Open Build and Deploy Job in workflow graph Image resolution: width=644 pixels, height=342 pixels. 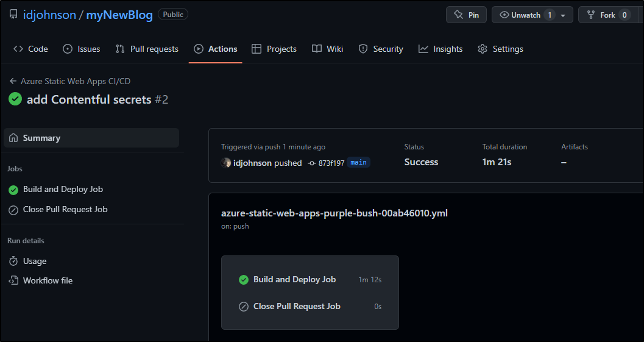(x=294, y=280)
